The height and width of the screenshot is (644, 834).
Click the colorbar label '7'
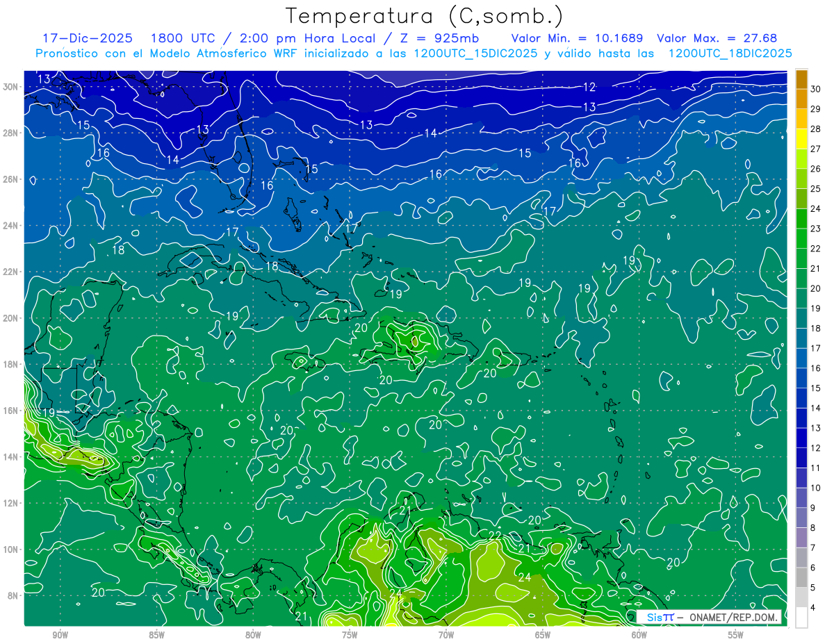point(813,547)
